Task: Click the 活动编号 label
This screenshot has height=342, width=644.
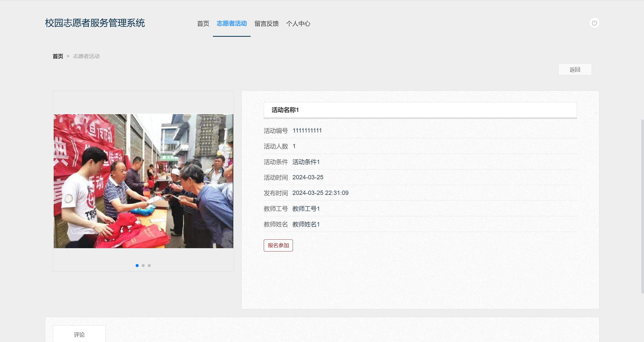Action: [276, 131]
